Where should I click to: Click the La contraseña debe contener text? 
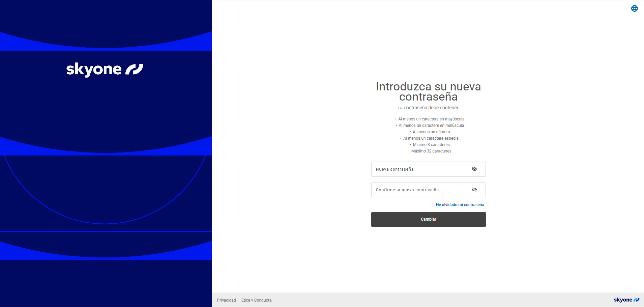(428, 108)
